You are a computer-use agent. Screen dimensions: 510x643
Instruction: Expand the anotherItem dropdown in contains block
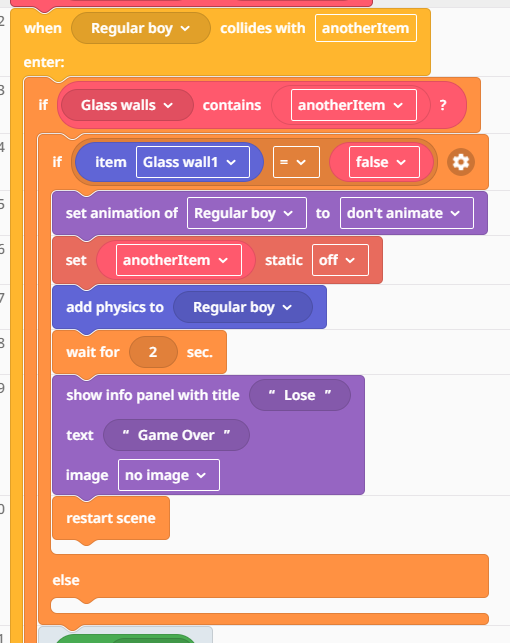[354, 105]
